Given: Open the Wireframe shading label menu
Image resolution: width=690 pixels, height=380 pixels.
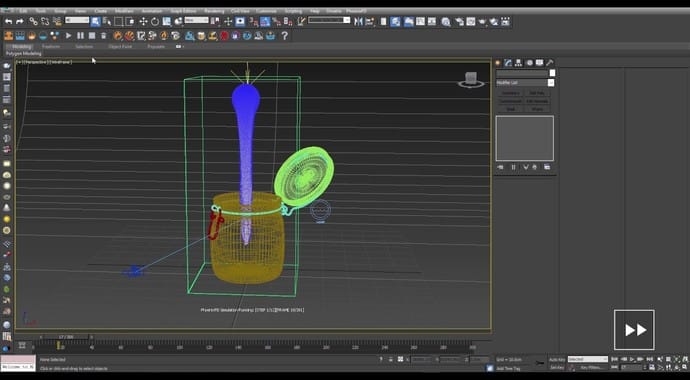Looking at the screenshot, I should 60,62.
